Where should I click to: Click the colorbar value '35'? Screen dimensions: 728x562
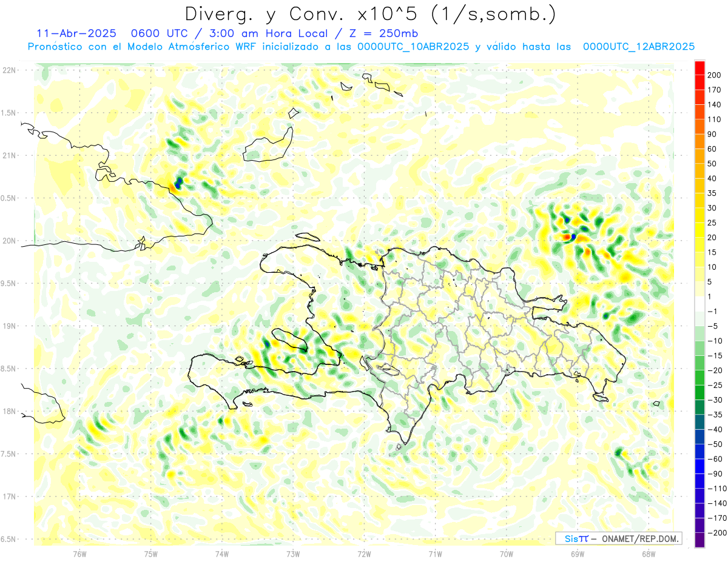point(713,193)
